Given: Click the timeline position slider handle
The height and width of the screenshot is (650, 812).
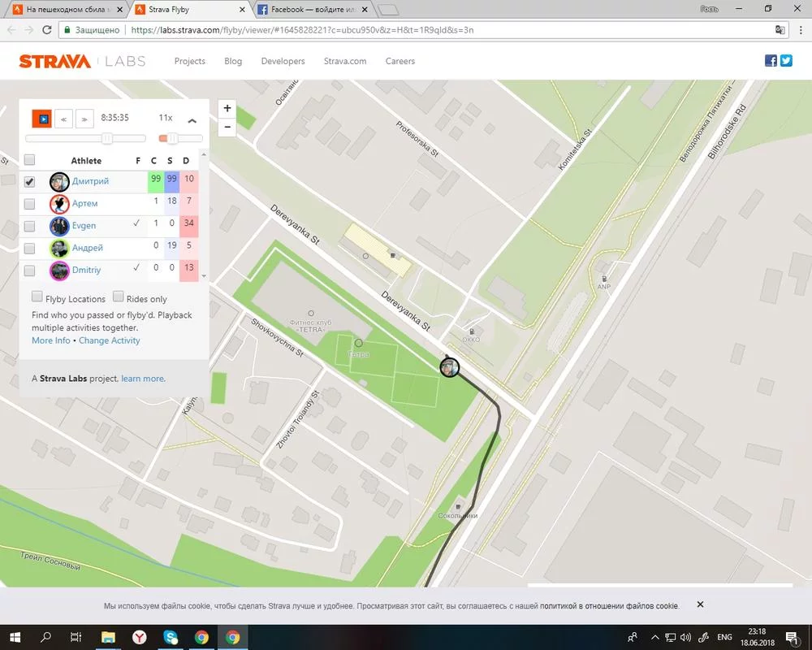Looking at the screenshot, I should pos(107,138).
